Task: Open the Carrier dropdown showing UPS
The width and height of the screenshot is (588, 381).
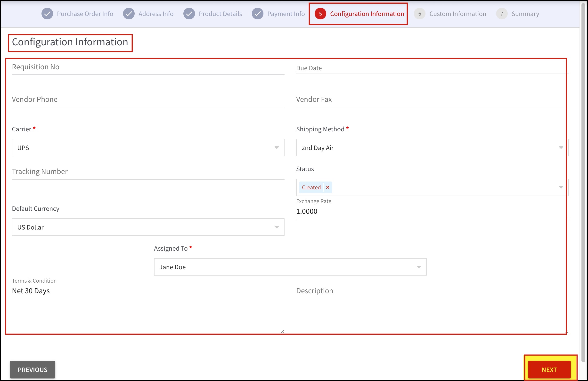Action: pos(148,148)
